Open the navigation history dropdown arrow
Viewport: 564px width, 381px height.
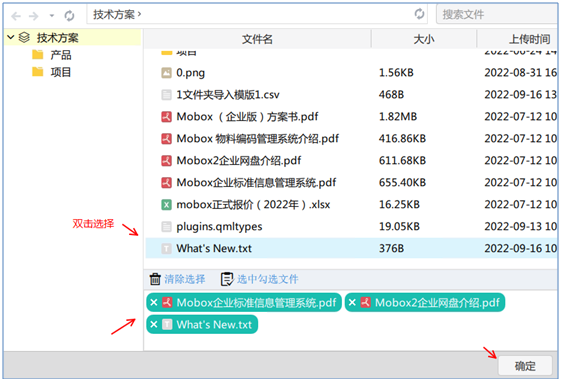click(52, 16)
